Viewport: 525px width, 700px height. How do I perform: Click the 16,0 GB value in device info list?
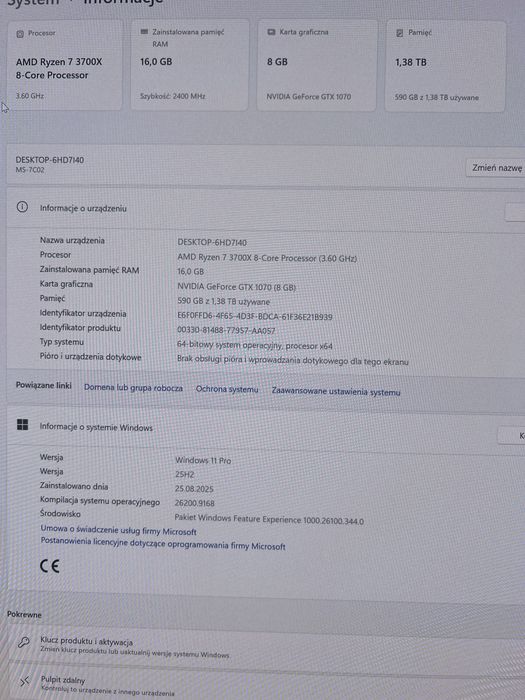pyautogui.click(x=191, y=271)
